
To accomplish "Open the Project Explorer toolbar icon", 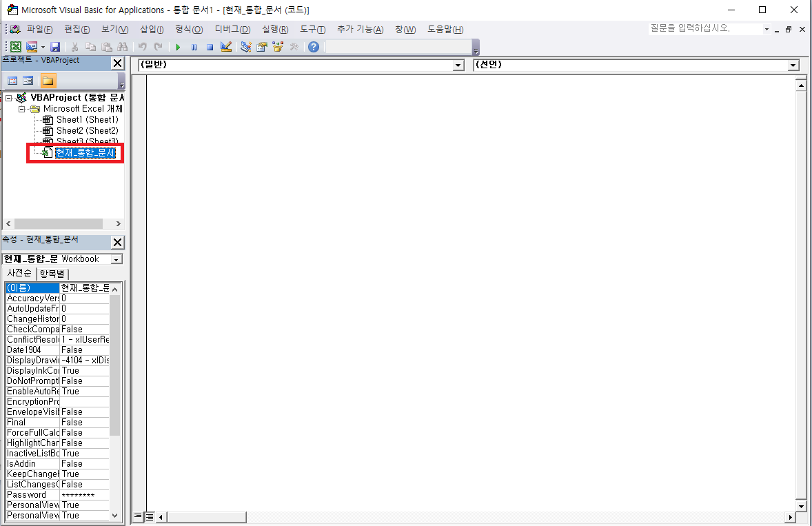I will pos(246,47).
